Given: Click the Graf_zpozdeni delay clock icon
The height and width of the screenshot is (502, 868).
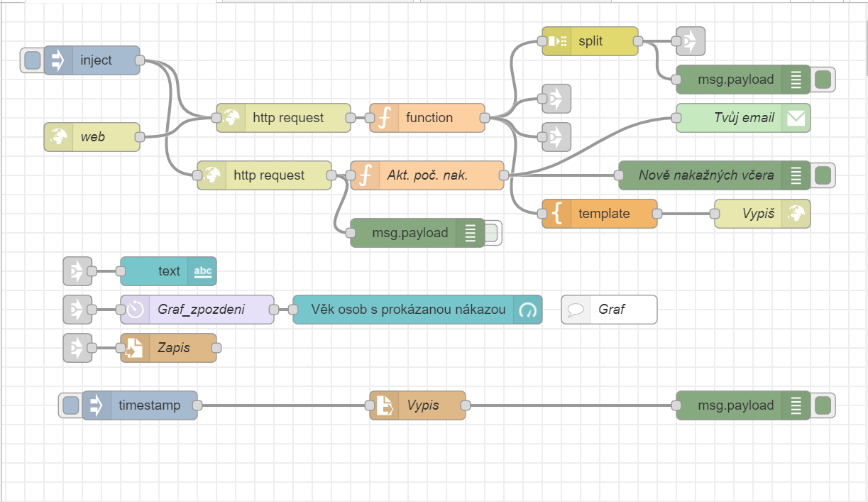Looking at the screenshot, I should click(x=136, y=310).
